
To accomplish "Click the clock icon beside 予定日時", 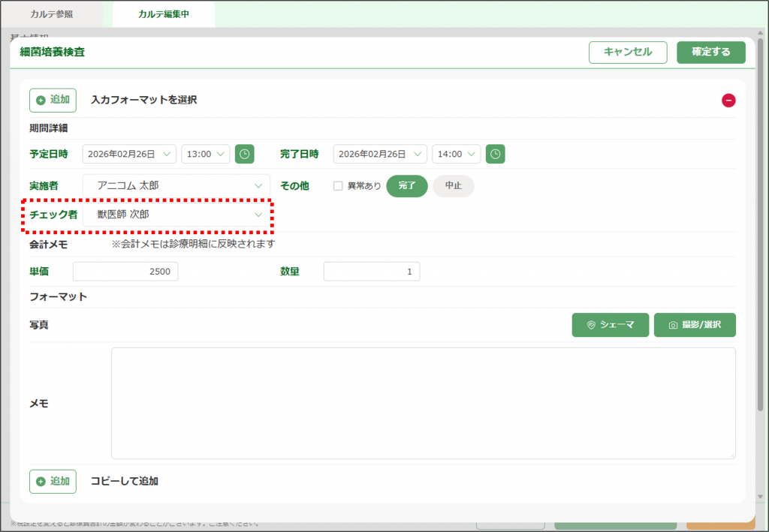I will click(x=244, y=154).
